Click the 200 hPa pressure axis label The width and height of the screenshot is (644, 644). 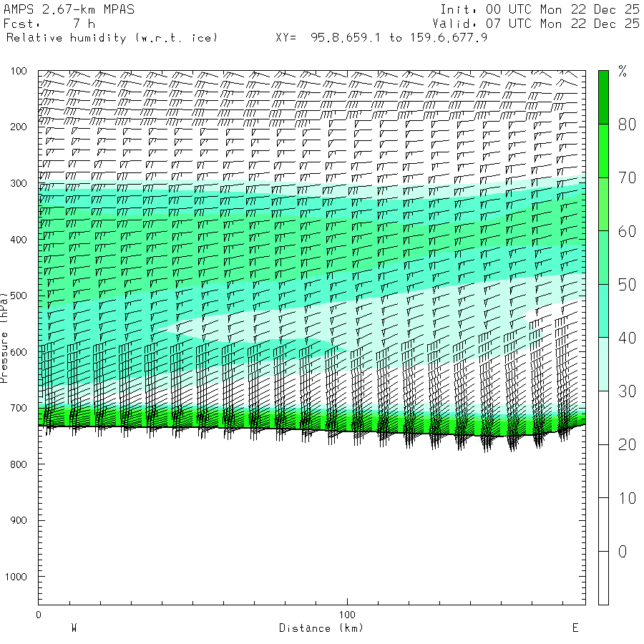pyautogui.click(x=19, y=127)
